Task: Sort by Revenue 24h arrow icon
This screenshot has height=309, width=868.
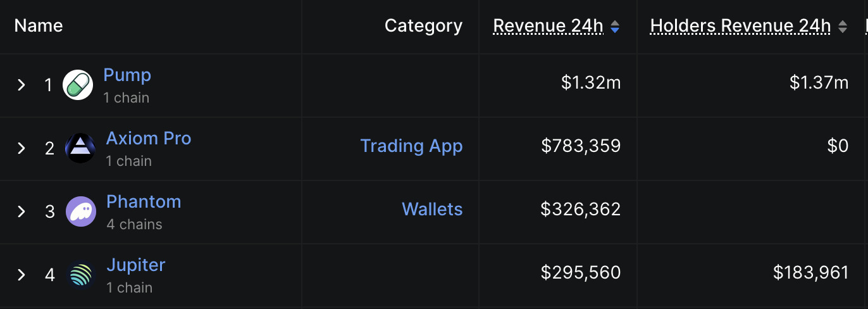Action: [615, 27]
